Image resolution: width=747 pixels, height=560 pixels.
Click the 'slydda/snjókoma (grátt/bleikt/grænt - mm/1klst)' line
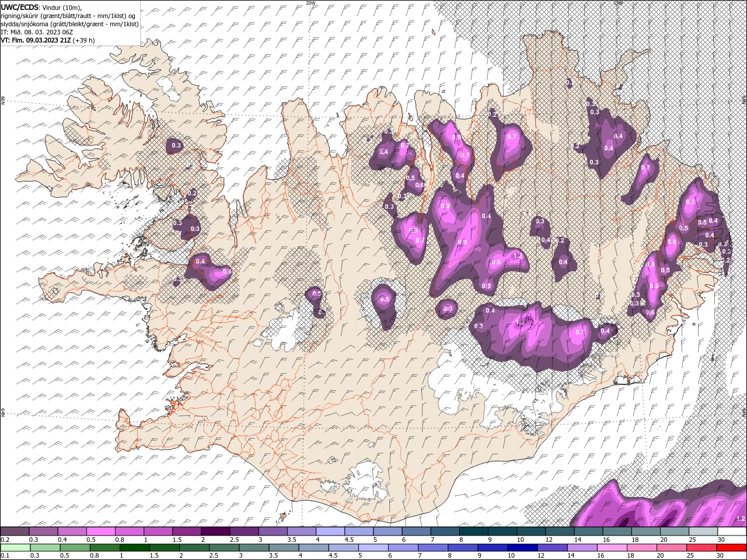[x=69, y=24]
